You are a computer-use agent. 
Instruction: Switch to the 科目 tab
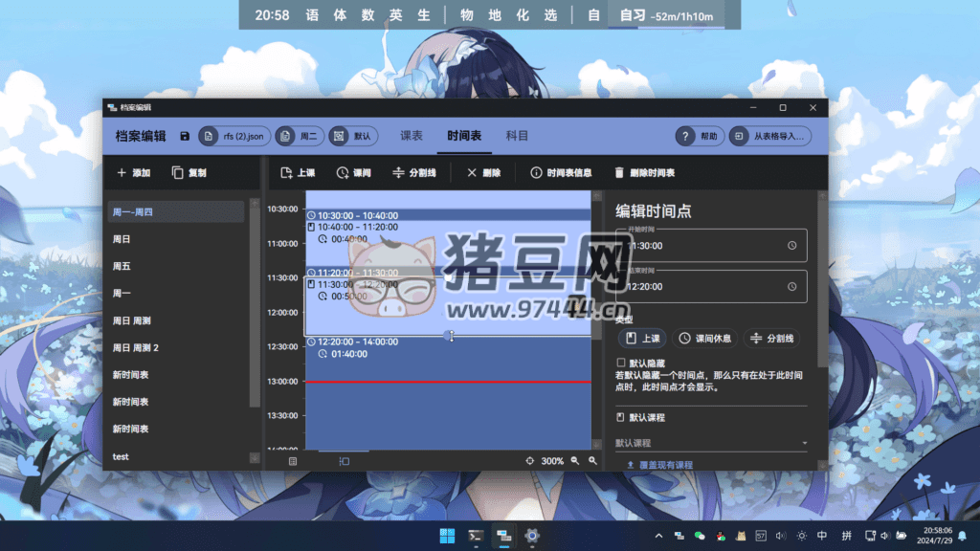[x=517, y=136]
